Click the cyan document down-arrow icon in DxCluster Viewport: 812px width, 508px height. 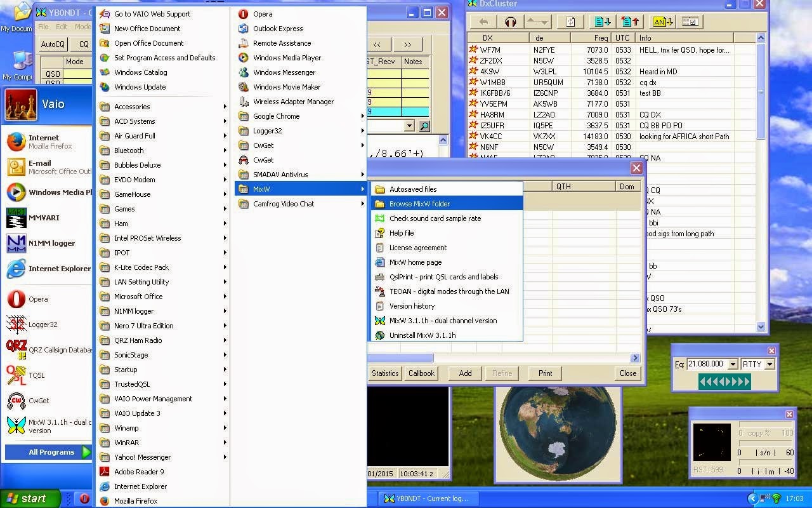(602, 22)
